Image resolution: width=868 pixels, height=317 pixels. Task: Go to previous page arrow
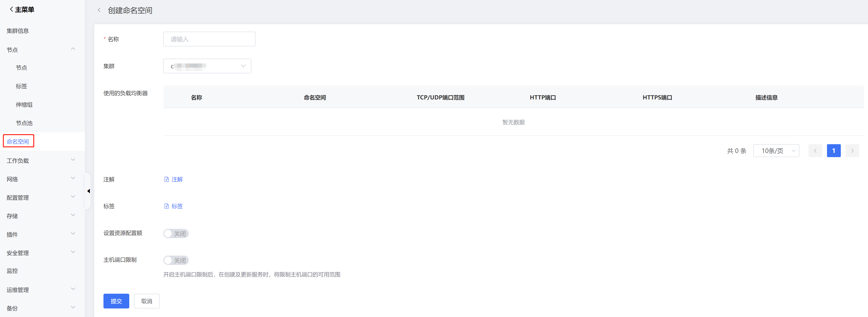815,151
